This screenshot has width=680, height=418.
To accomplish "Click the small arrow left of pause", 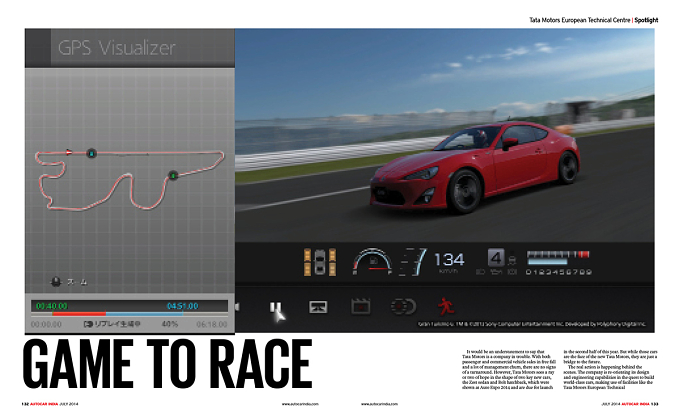I will coord(237,307).
